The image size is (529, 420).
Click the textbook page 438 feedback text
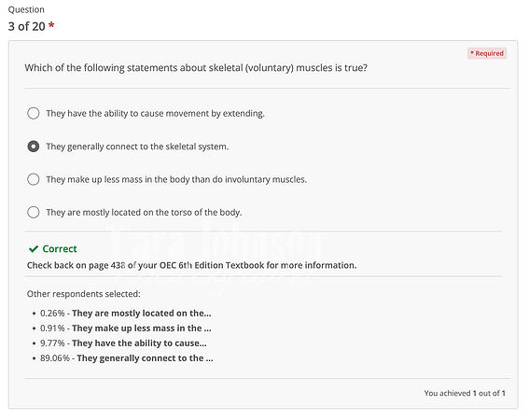click(x=191, y=265)
